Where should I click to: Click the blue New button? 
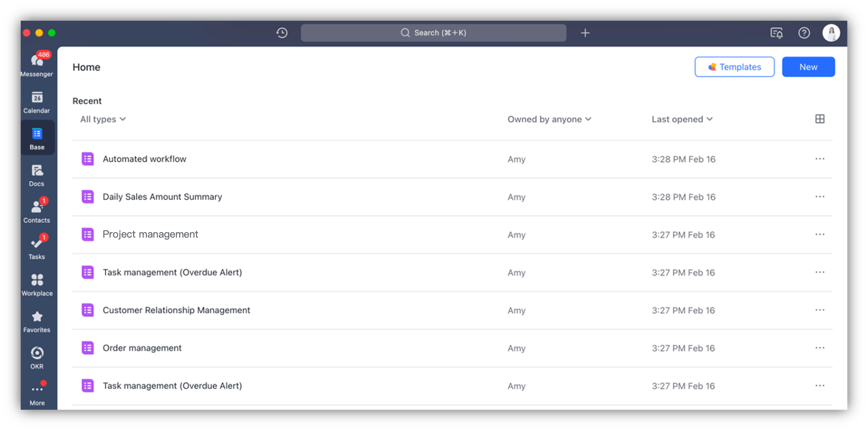(x=808, y=67)
